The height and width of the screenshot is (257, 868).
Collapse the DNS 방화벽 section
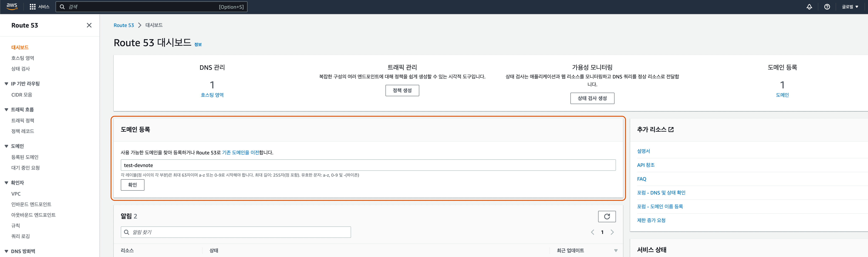pos(6,251)
